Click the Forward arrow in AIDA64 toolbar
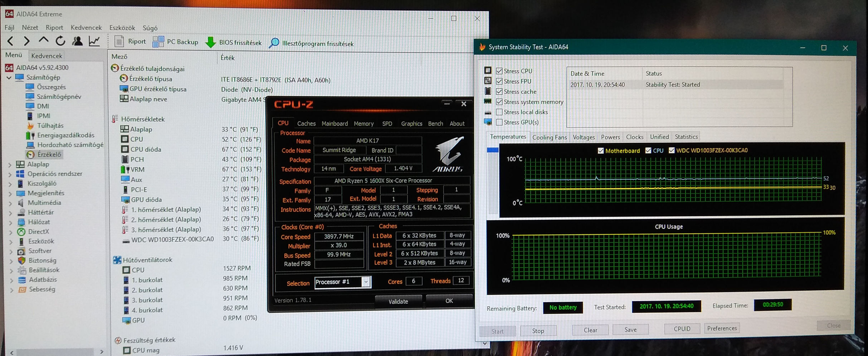Screen dimensions: 868x356 (x=26, y=41)
